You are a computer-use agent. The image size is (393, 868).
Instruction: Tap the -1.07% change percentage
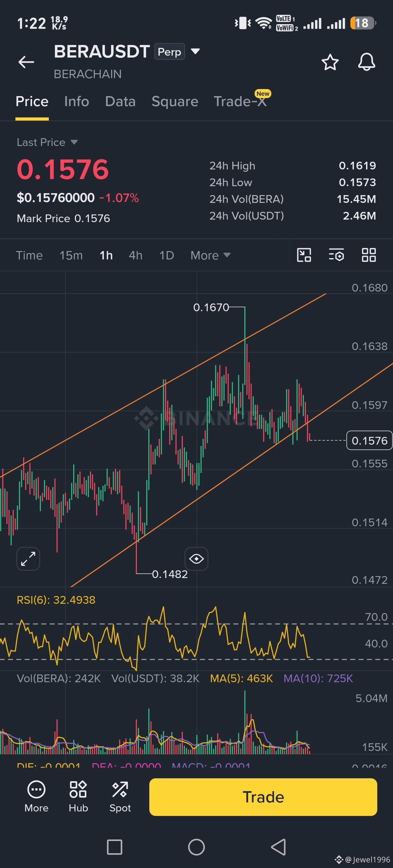point(119,197)
